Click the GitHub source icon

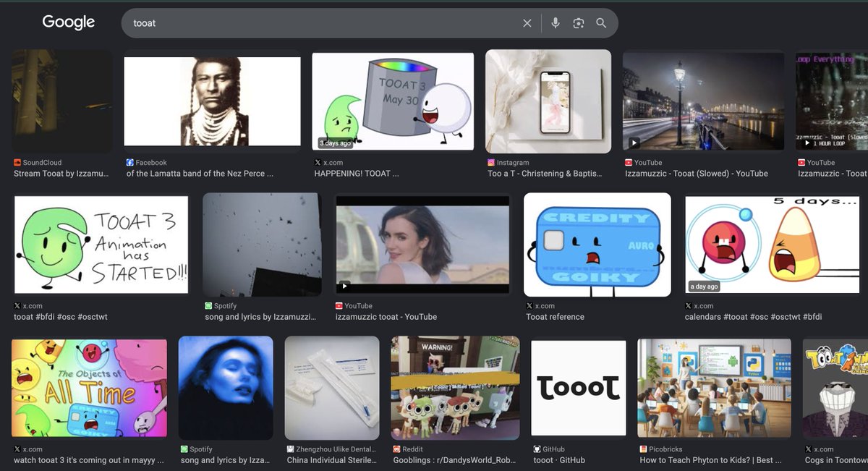(537, 449)
